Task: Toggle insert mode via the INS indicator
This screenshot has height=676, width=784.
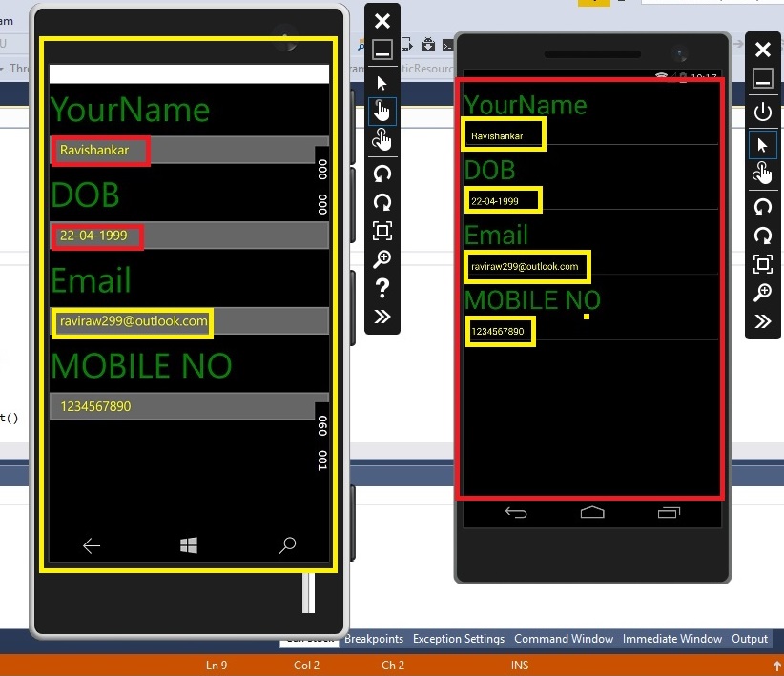Action: [519, 665]
